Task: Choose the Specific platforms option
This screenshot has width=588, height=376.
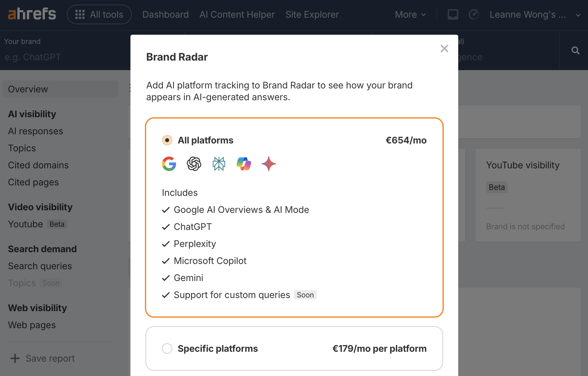Action: pos(167,348)
